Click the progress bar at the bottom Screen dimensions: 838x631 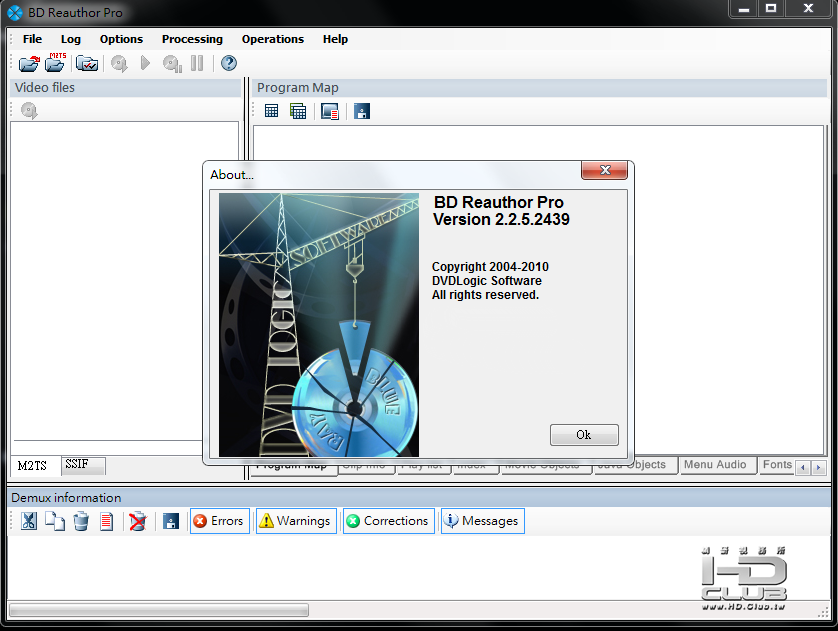coord(159,610)
